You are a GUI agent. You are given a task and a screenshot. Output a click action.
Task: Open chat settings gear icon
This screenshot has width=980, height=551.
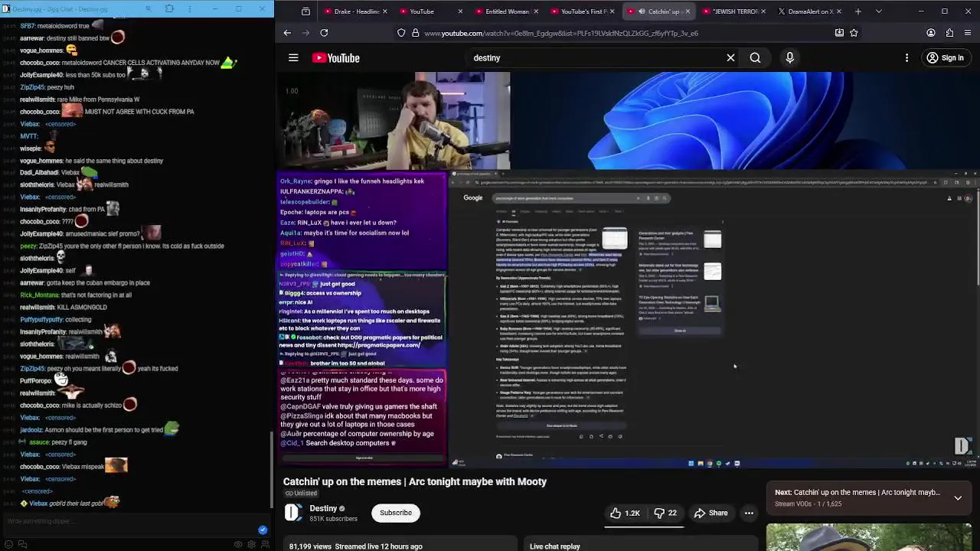251,544
